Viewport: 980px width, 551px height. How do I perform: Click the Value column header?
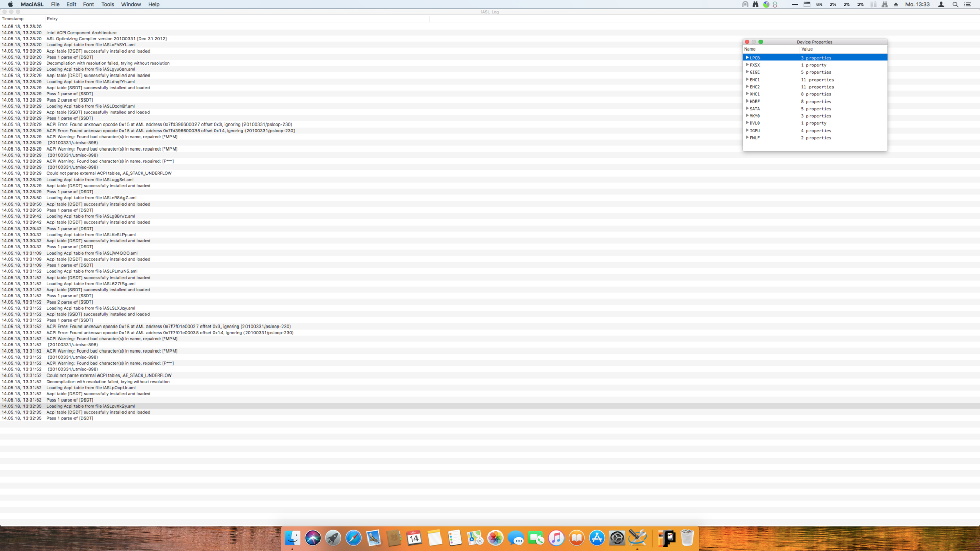[807, 49]
